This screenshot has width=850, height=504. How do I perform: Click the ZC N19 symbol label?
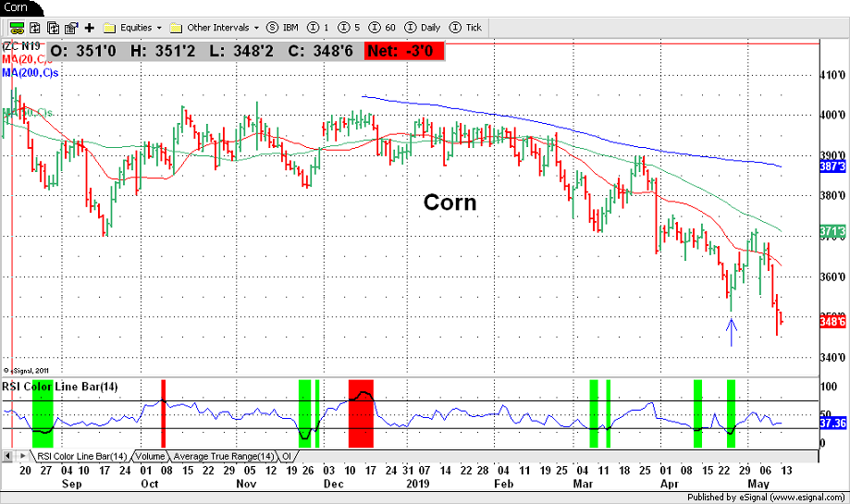(x=21, y=46)
